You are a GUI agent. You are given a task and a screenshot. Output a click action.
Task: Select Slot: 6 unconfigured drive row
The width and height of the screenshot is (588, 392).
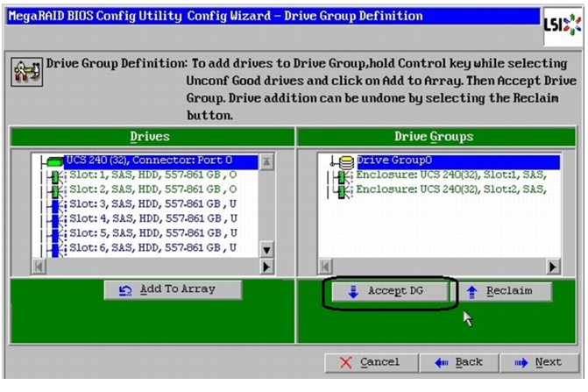[153, 247]
